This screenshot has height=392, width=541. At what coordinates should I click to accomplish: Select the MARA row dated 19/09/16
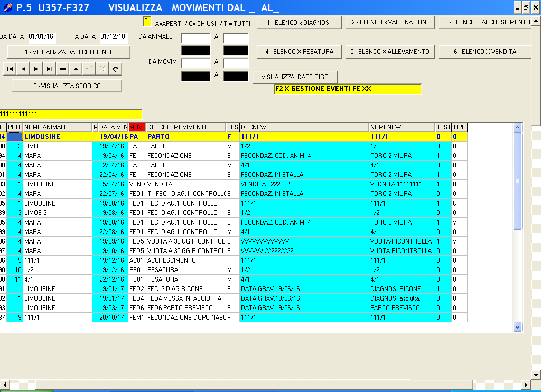[233, 241]
